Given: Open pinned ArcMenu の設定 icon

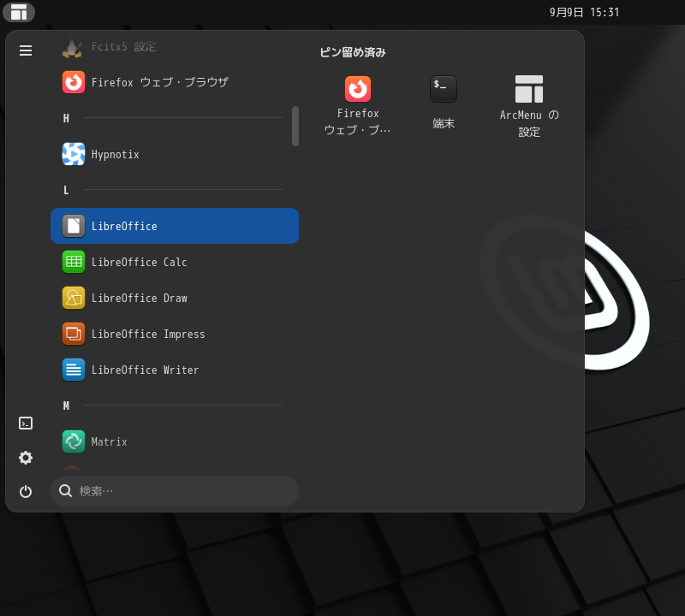Looking at the screenshot, I should [529, 89].
